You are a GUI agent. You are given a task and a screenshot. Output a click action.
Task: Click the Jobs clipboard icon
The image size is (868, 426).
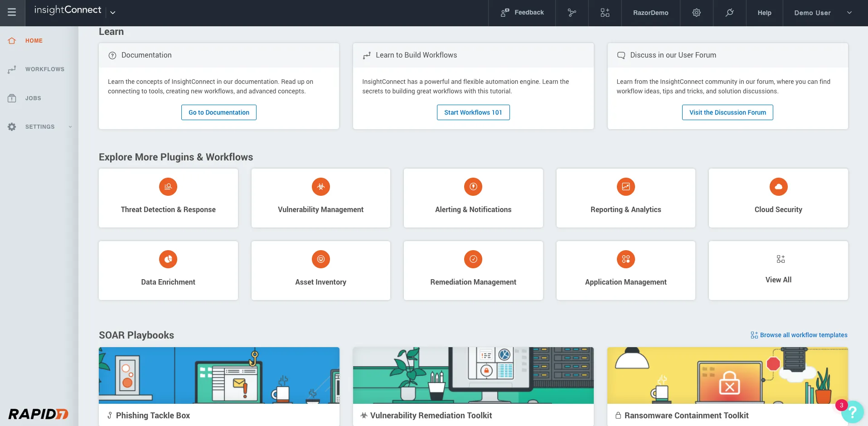12,98
